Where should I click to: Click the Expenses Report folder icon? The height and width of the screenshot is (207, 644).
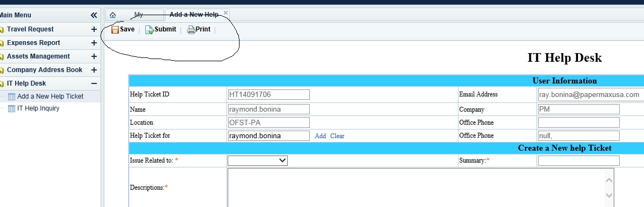point(2,43)
